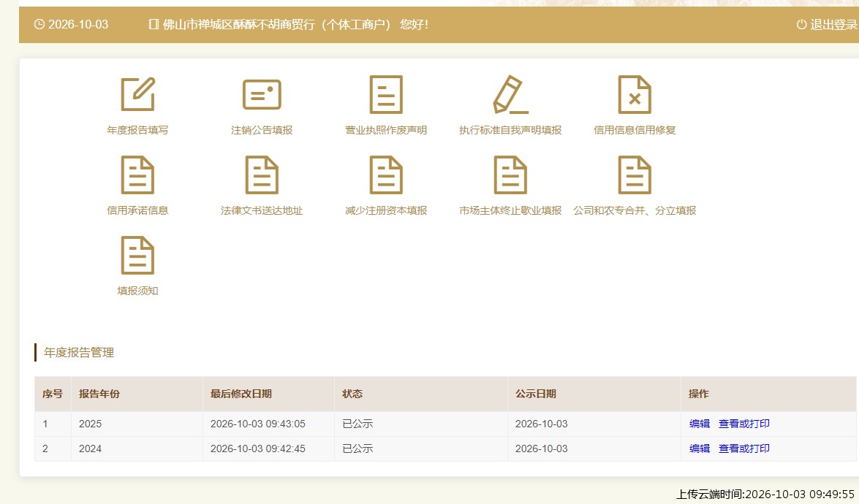Click the 法律文书送达地址 label
This screenshot has width=859, height=504.
point(262,210)
